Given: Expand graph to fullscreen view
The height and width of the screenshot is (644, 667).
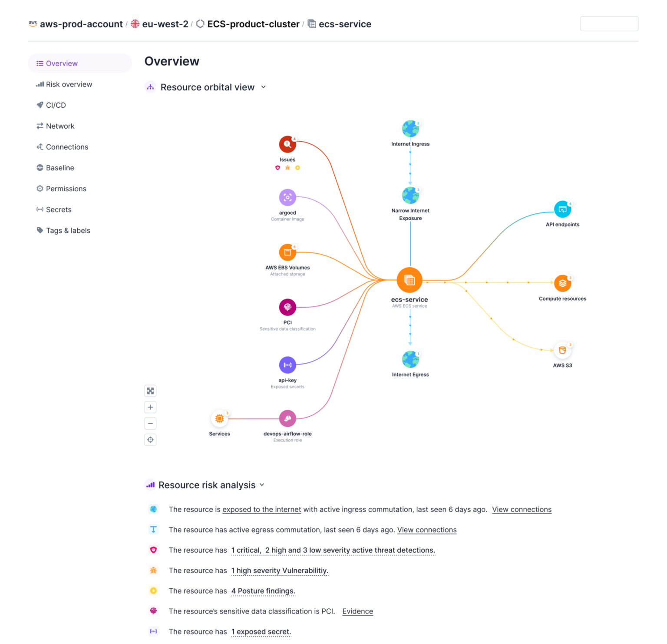Looking at the screenshot, I should click(150, 390).
